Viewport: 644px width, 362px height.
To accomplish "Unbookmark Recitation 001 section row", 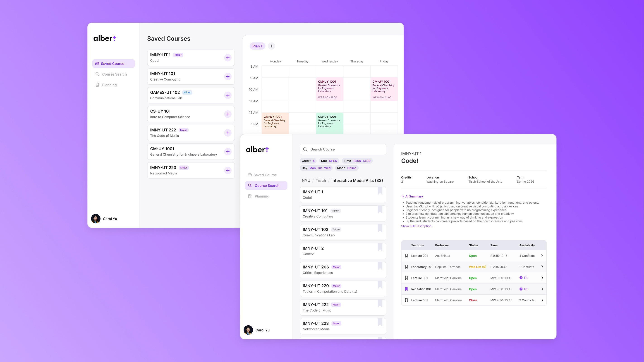I will pyautogui.click(x=406, y=289).
